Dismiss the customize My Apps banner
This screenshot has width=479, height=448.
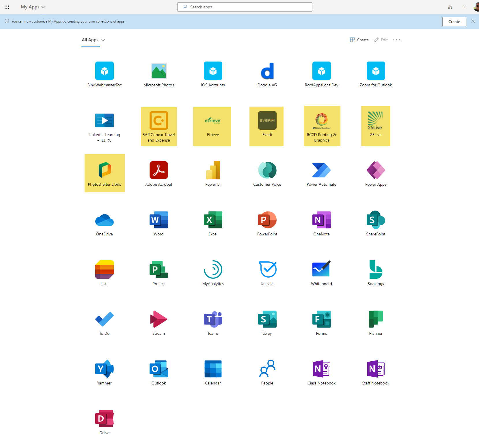(473, 21)
